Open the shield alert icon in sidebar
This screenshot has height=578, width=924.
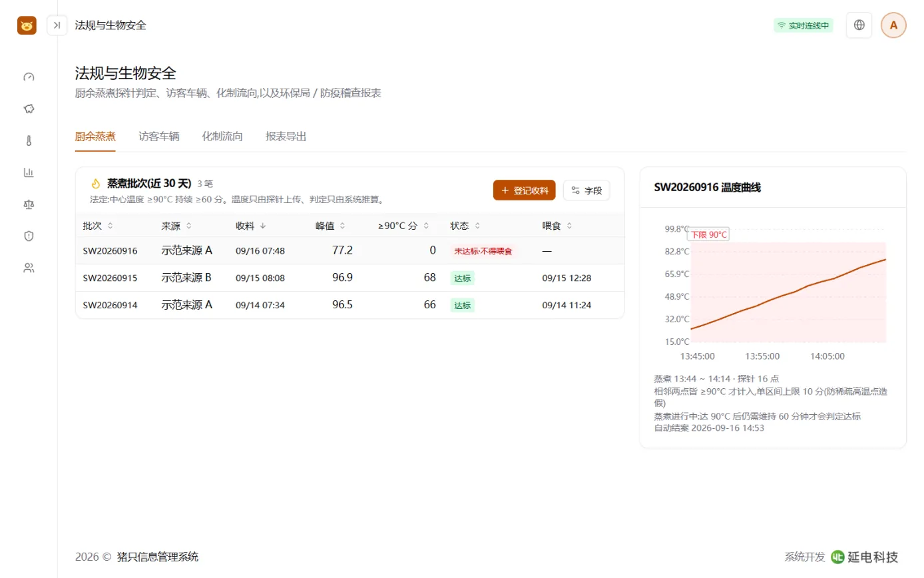[x=29, y=236]
